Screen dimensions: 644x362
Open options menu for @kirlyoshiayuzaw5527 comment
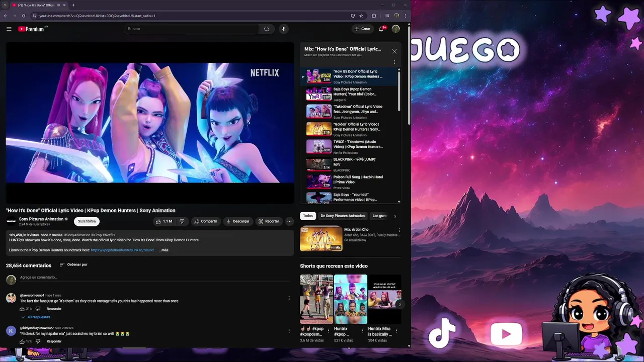point(289,331)
